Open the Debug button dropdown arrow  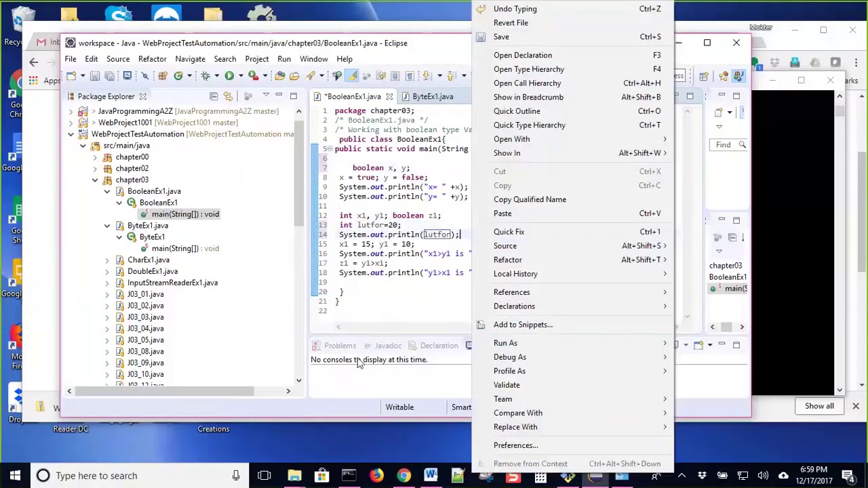tap(217, 75)
